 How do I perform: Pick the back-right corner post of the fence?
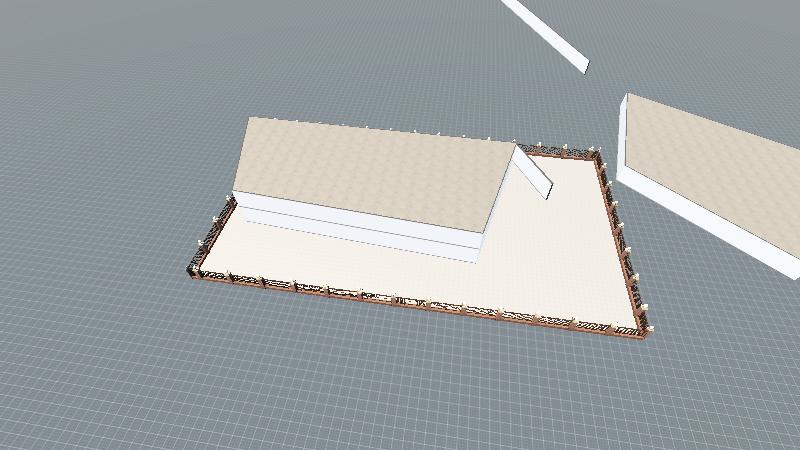602,155
